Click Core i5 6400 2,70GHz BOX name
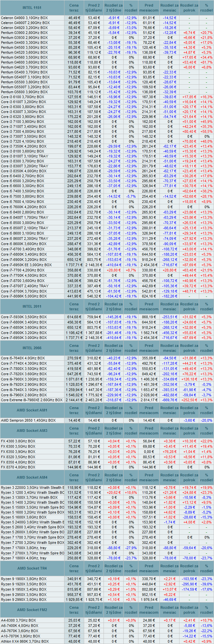Image resolution: width=214 pixels, height=644 pixels. [23, 176]
